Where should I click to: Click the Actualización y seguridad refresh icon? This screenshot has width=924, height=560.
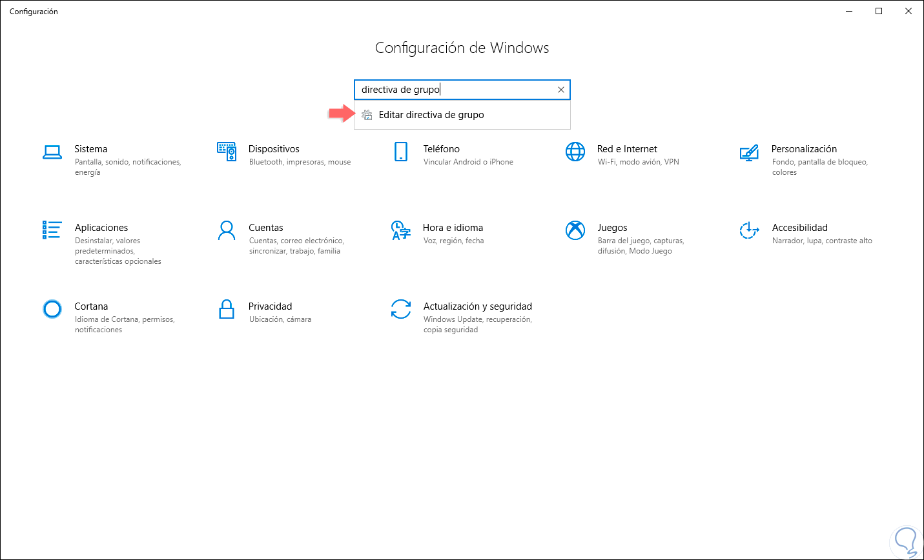click(x=401, y=309)
